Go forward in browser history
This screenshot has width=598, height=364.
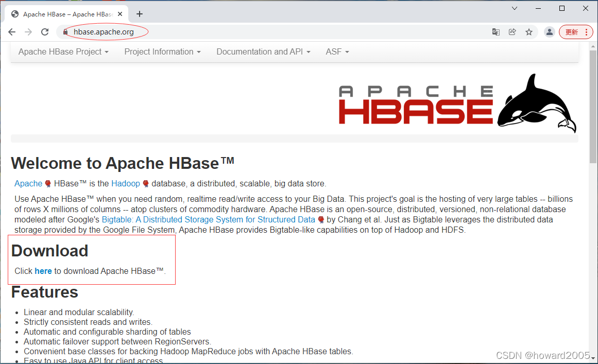[28, 32]
